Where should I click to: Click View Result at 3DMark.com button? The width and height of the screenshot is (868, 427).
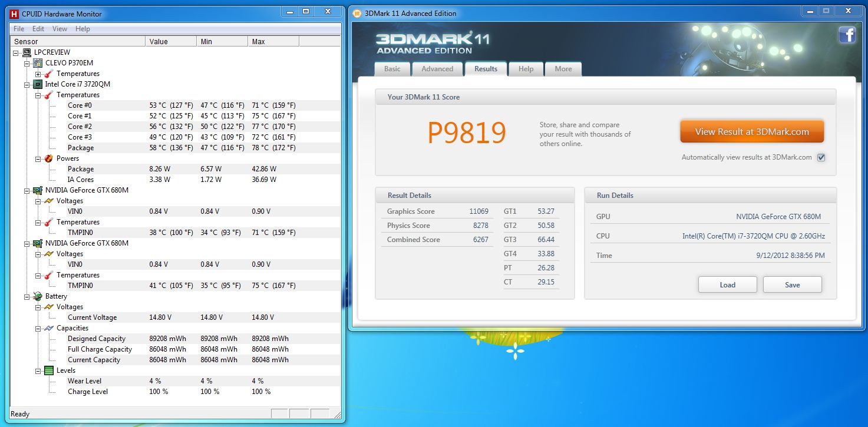pyautogui.click(x=752, y=132)
